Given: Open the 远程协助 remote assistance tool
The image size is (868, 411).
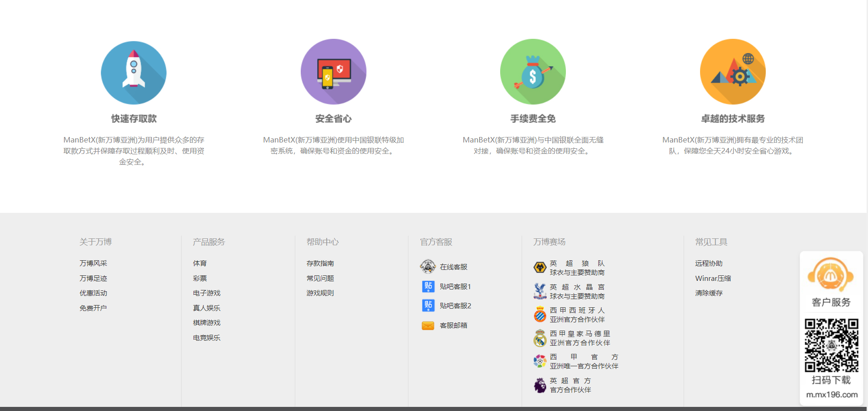Looking at the screenshot, I should (x=709, y=263).
